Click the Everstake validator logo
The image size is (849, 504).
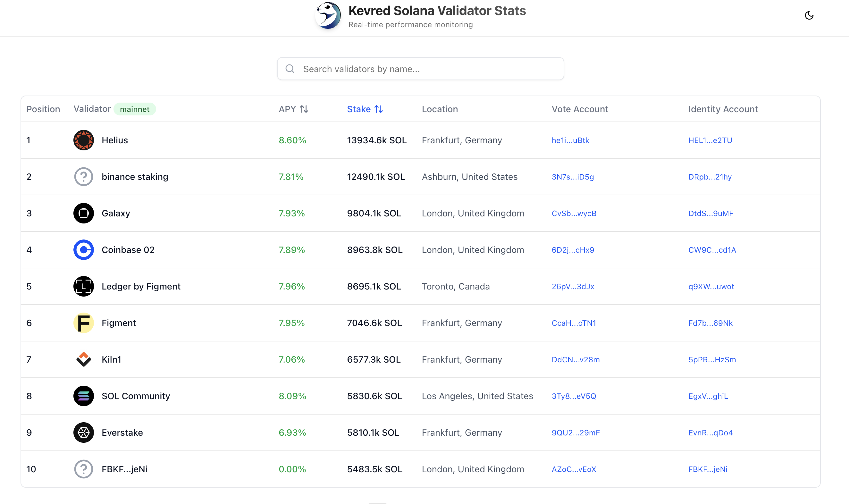click(x=84, y=433)
